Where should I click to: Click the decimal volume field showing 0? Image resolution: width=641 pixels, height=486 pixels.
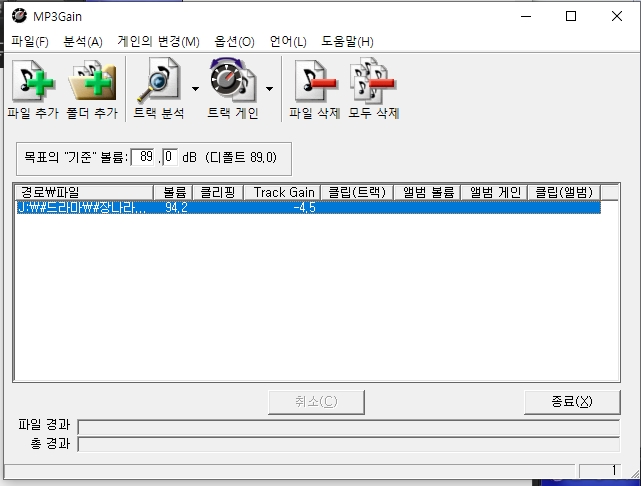coord(170,157)
